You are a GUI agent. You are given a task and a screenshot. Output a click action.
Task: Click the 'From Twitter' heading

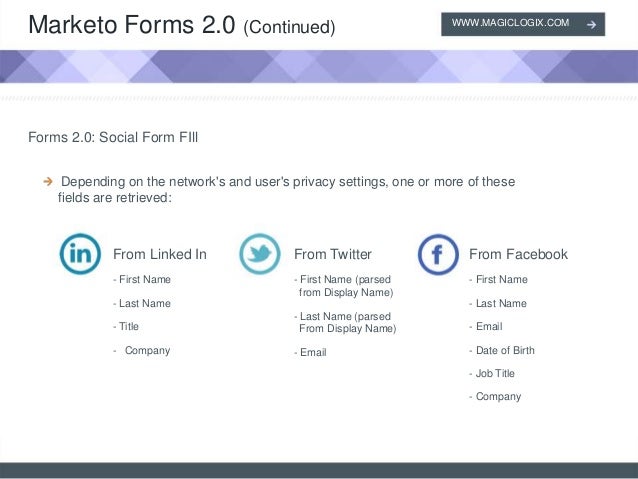(333, 254)
